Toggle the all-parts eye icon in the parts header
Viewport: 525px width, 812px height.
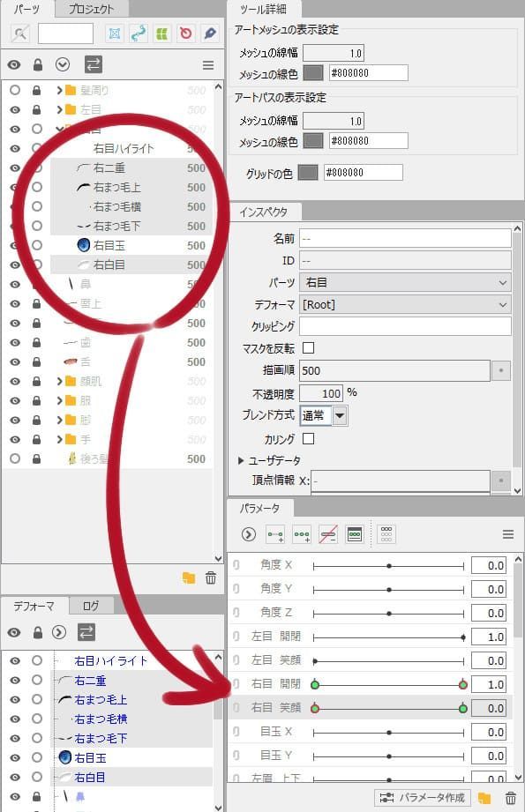pos(14,64)
